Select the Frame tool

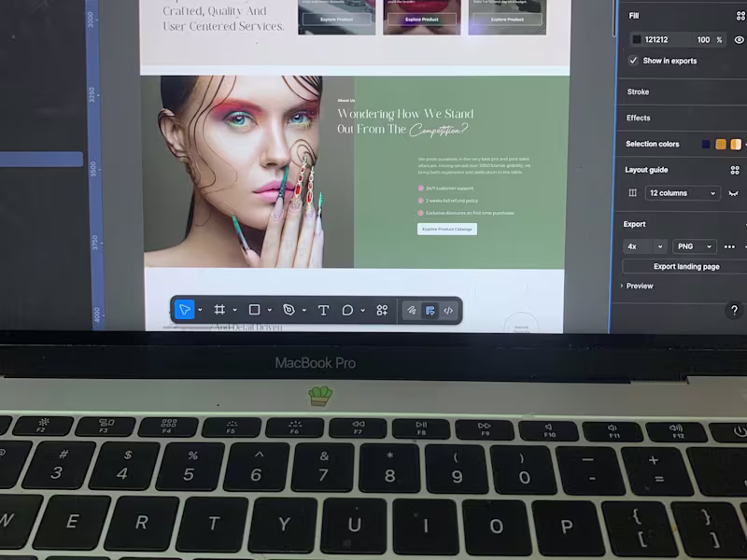tap(219, 308)
